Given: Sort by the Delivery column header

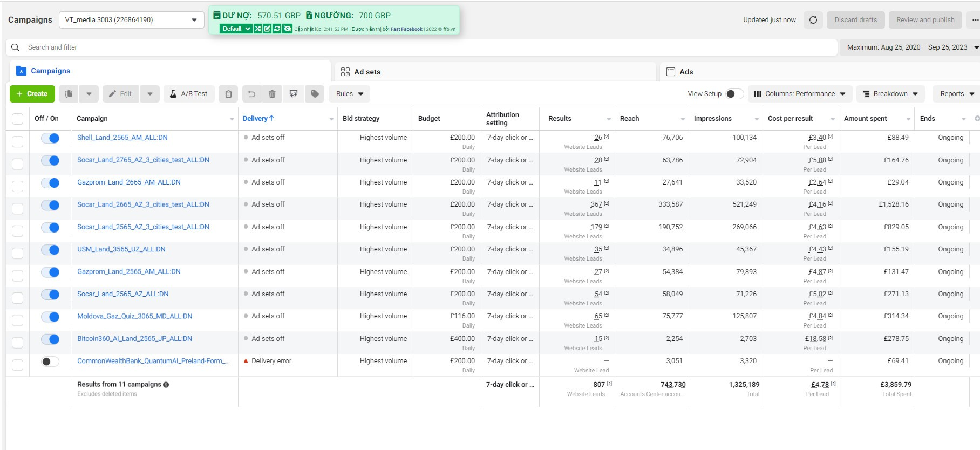Looking at the screenshot, I should coord(258,119).
